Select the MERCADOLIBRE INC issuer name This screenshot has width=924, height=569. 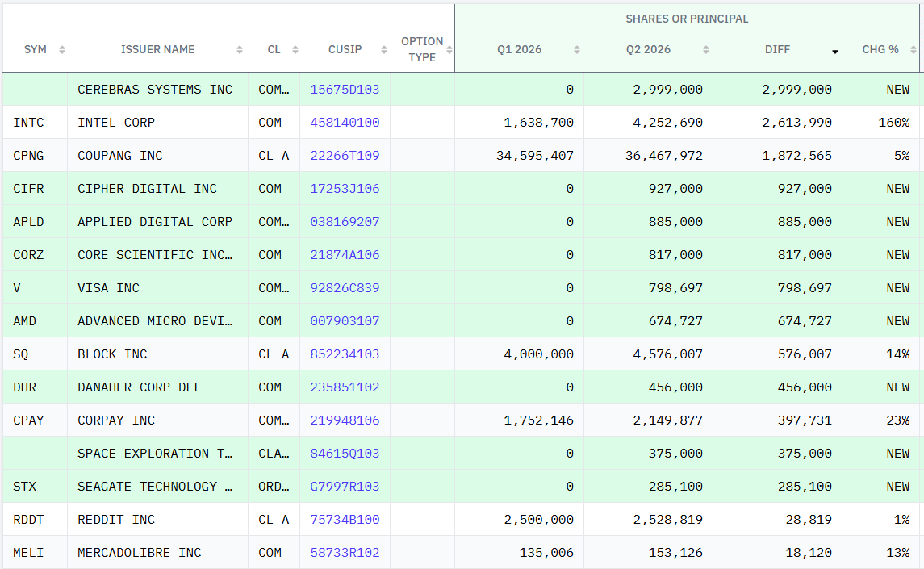[139, 553]
